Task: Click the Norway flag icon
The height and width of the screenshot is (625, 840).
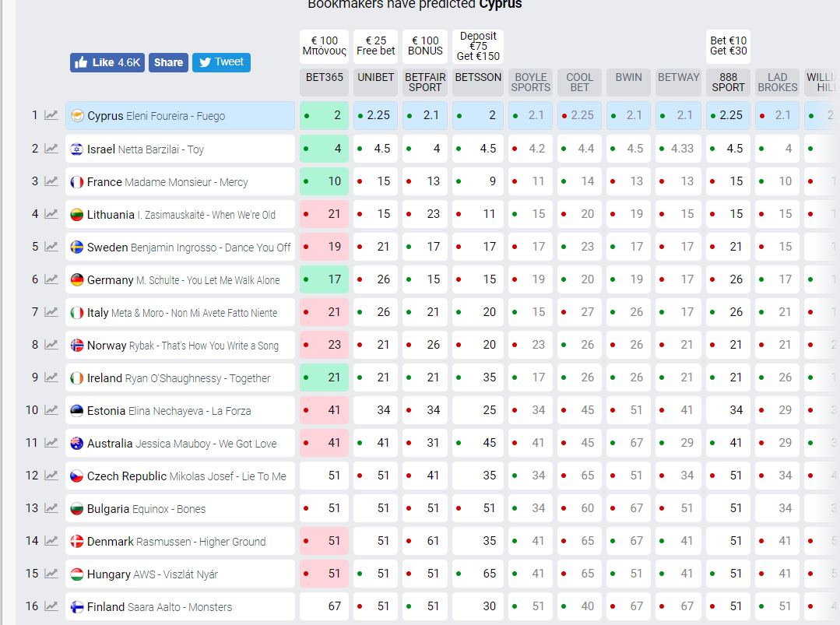Action: point(77,345)
